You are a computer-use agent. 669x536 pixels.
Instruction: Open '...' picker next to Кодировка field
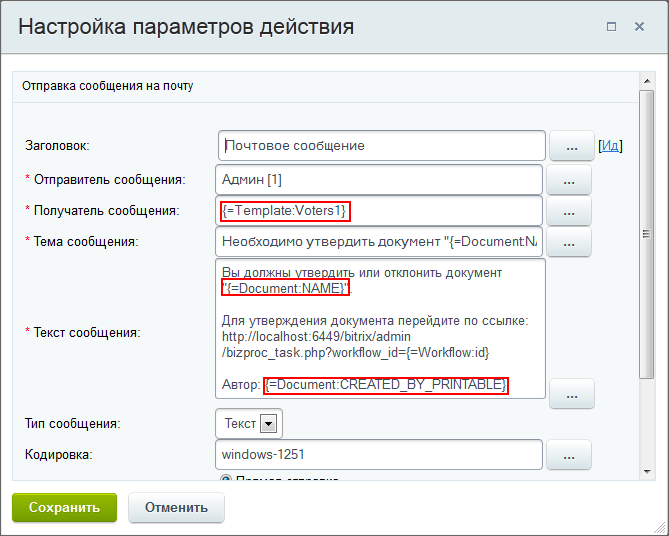tap(569, 456)
